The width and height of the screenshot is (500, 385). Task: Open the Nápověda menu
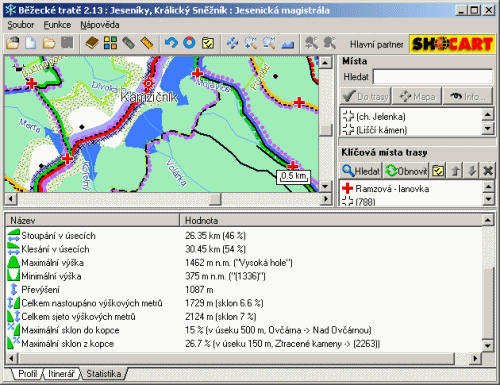[100, 25]
